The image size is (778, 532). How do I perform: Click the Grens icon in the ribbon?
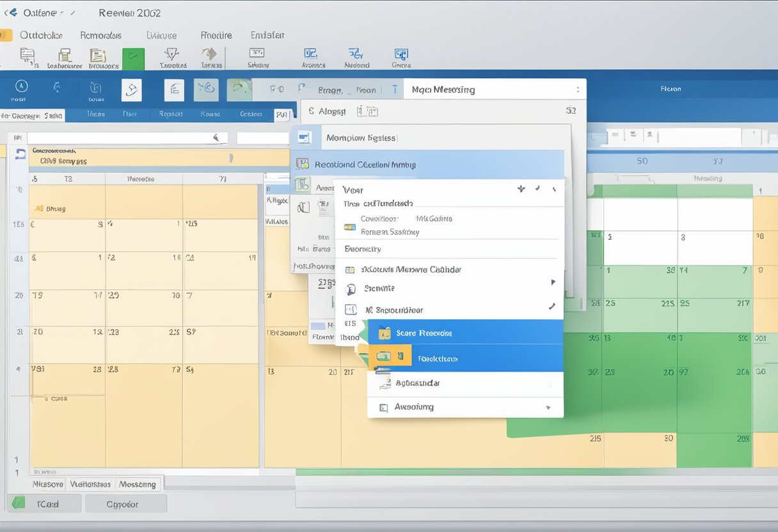[401, 57]
